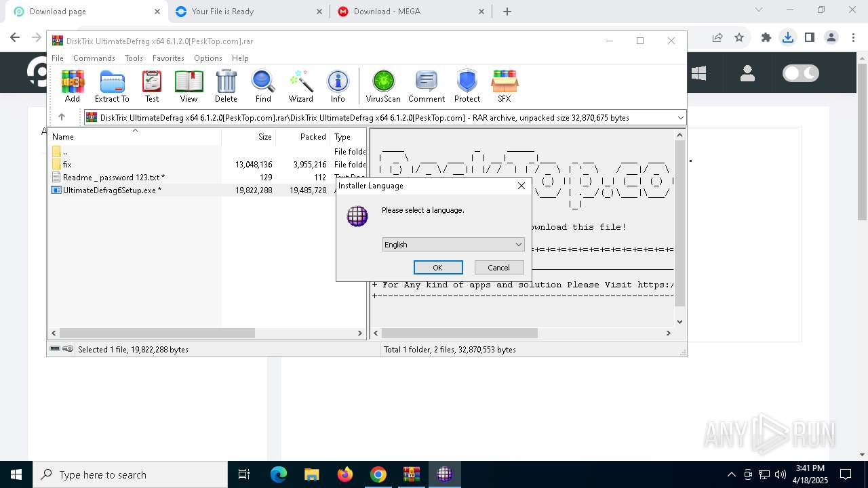The height and width of the screenshot is (488, 868).
Task: Open the language dropdown showing English
Action: 453,244
